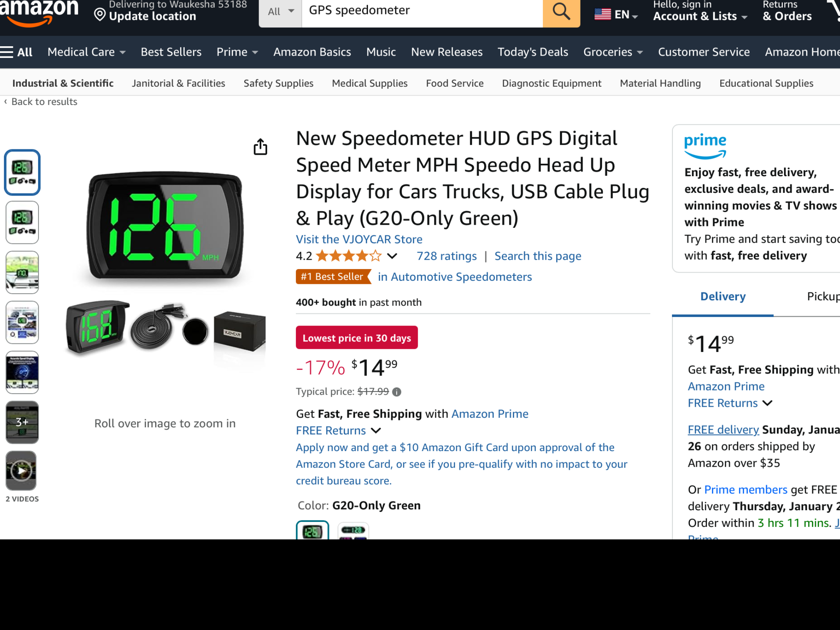Visit the VJOYCAR Store link
Viewport: 840px width, 630px height.
coord(359,239)
